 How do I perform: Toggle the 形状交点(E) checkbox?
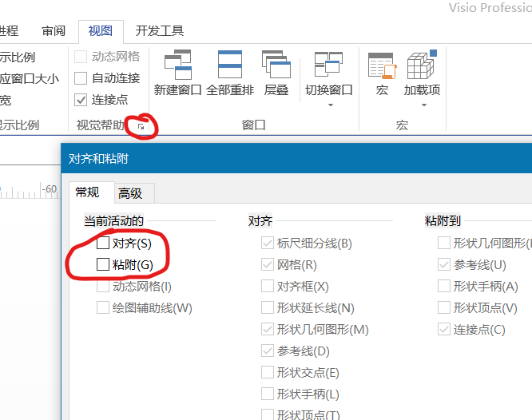tap(268, 372)
